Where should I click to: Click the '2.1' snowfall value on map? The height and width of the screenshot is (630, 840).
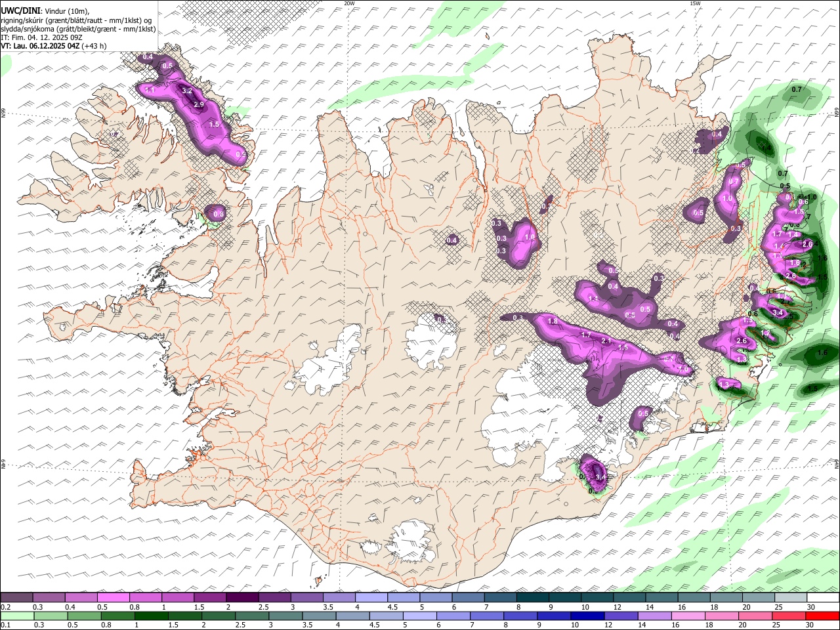[606, 341]
